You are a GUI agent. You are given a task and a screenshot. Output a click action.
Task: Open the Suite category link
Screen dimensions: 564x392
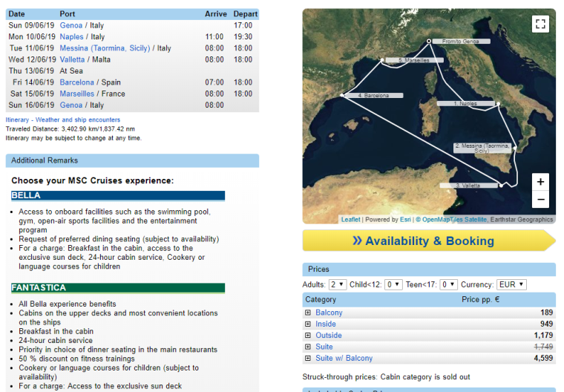point(324,347)
